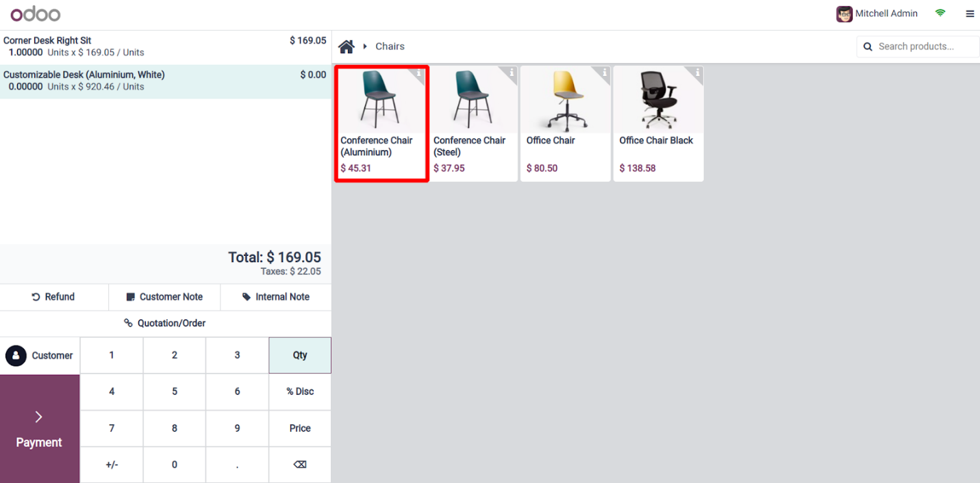Click the Search products field
This screenshot has height=483, width=980.
click(x=918, y=47)
